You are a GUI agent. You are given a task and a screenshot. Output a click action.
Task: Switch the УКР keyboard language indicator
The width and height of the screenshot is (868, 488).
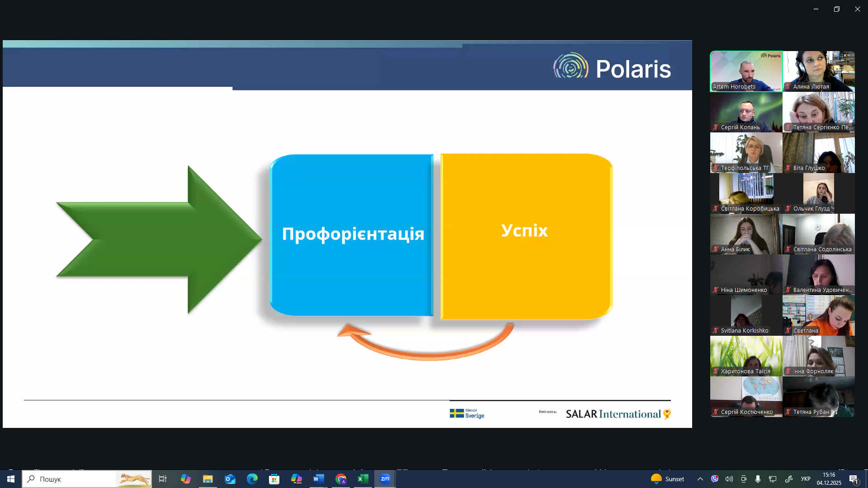click(x=806, y=479)
